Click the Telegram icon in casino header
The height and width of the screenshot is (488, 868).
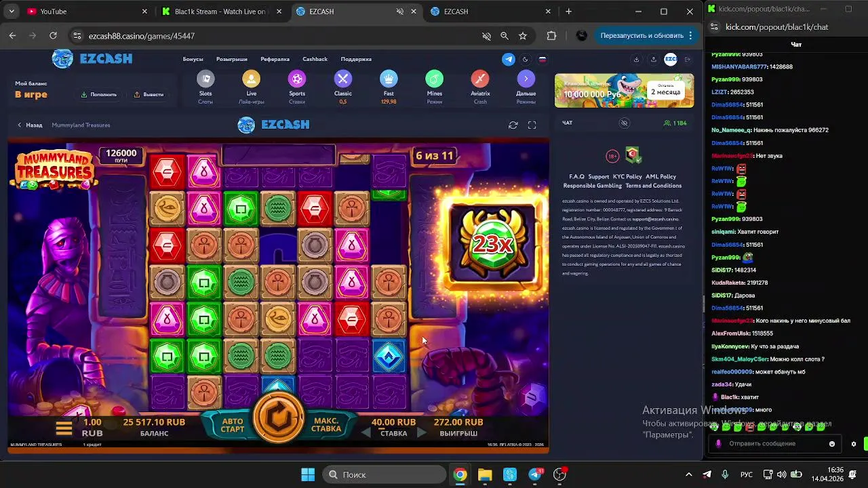(509, 59)
